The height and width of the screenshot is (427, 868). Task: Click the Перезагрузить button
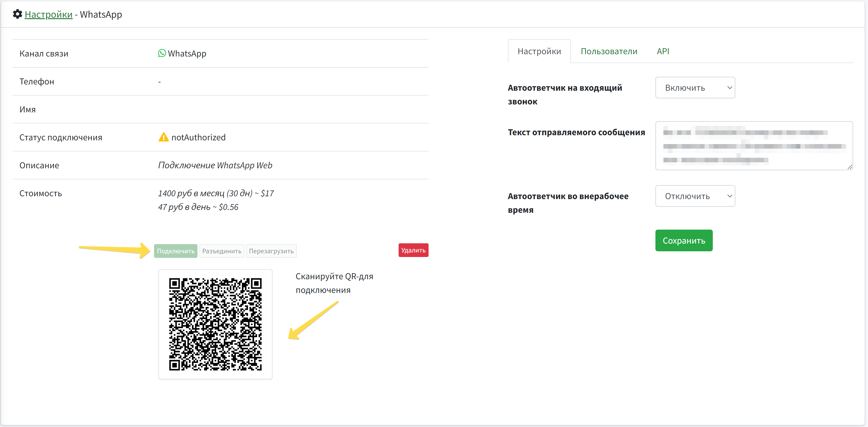click(271, 251)
